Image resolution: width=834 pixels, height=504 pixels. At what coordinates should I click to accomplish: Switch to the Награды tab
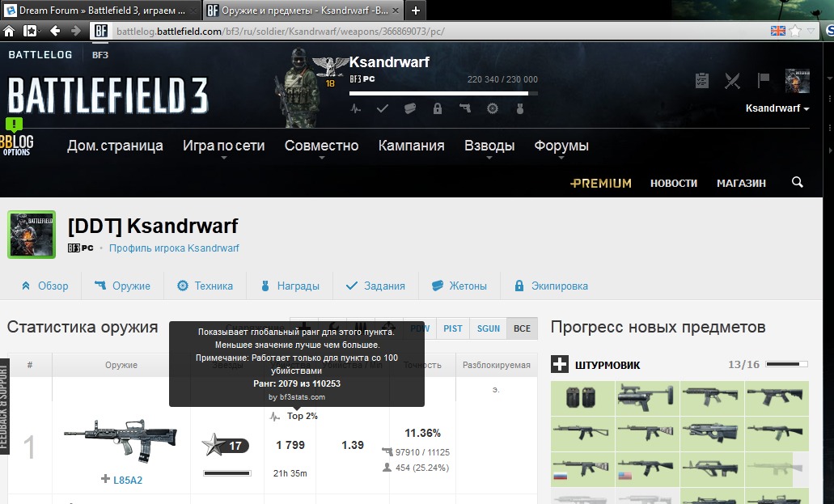pyautogui.click(x=290, y=286)
